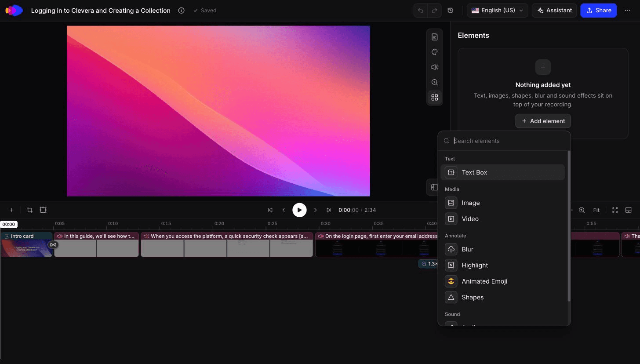The image size is (640, 364).
Task: Choose Image from the Media section
Action: point(502,203)
